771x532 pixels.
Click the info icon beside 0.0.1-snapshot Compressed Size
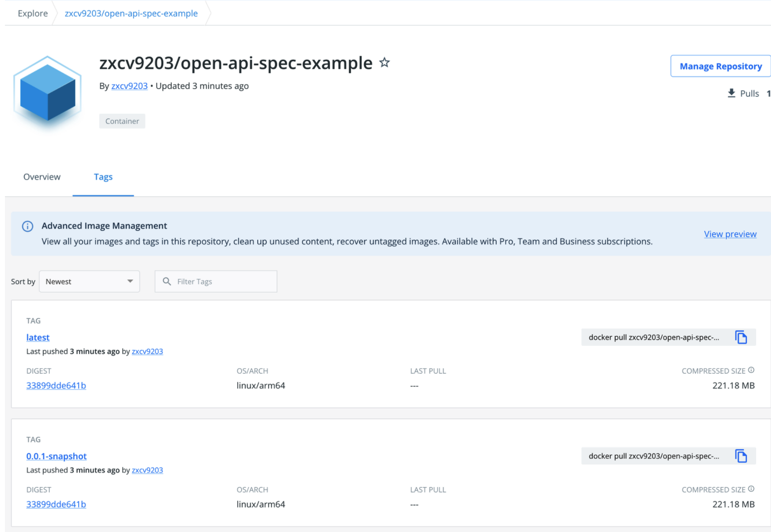(751, 488)
